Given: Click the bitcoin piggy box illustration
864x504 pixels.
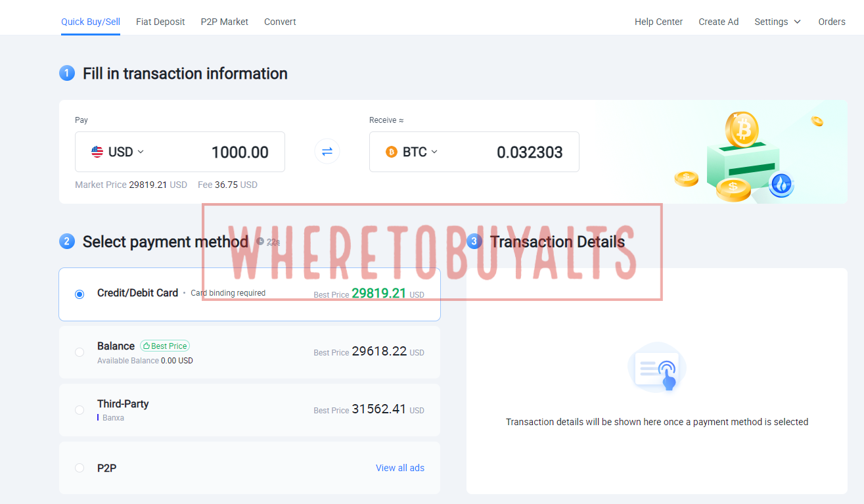Looking at the screenshot, I should tap(742, 158).
